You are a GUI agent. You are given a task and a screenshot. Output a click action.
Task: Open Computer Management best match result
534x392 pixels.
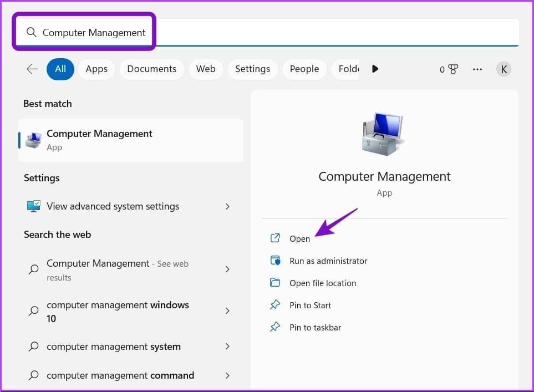[131, 140]
